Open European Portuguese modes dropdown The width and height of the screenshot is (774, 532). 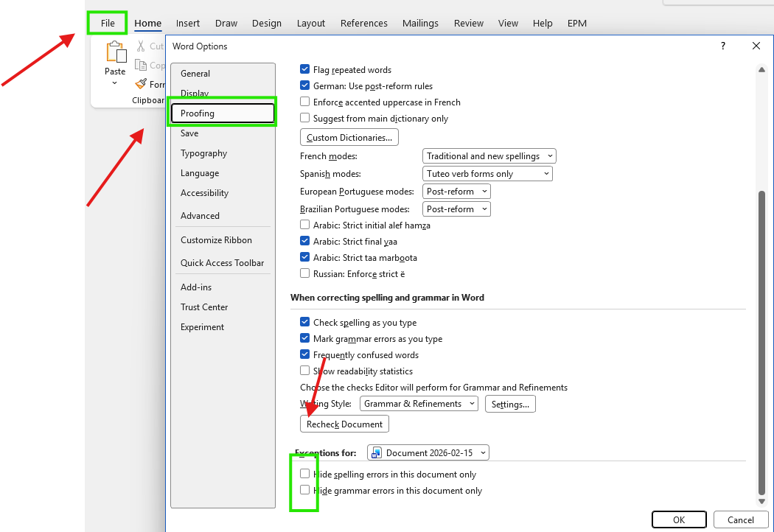(456, 192)
